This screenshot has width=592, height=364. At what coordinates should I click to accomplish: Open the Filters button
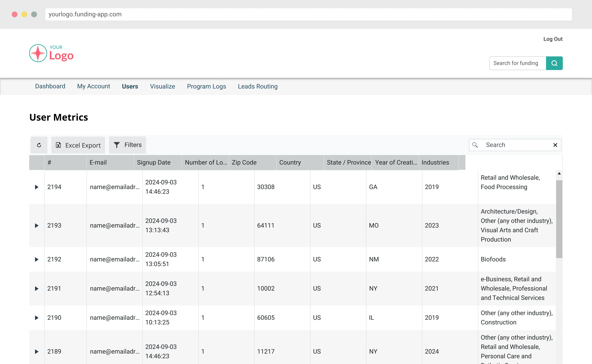[x=127, y=145]
